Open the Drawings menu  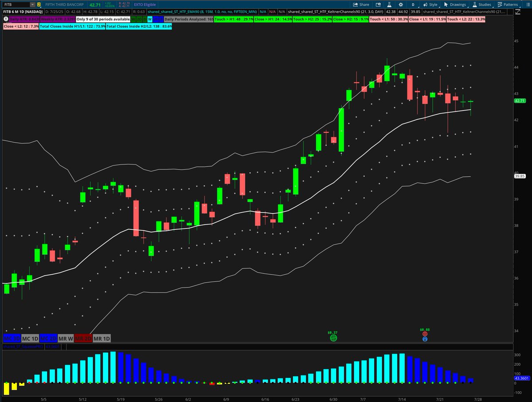pyautogui.click(x=455, y=4)
